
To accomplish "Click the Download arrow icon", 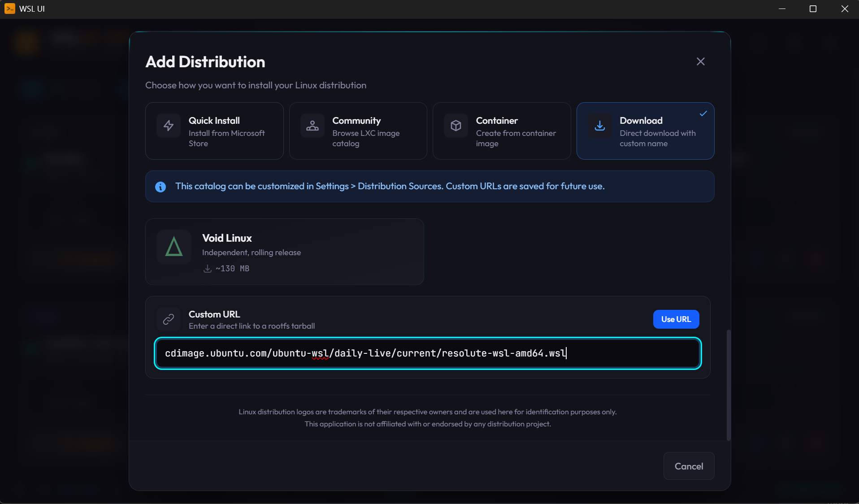I will click(599, 126).
